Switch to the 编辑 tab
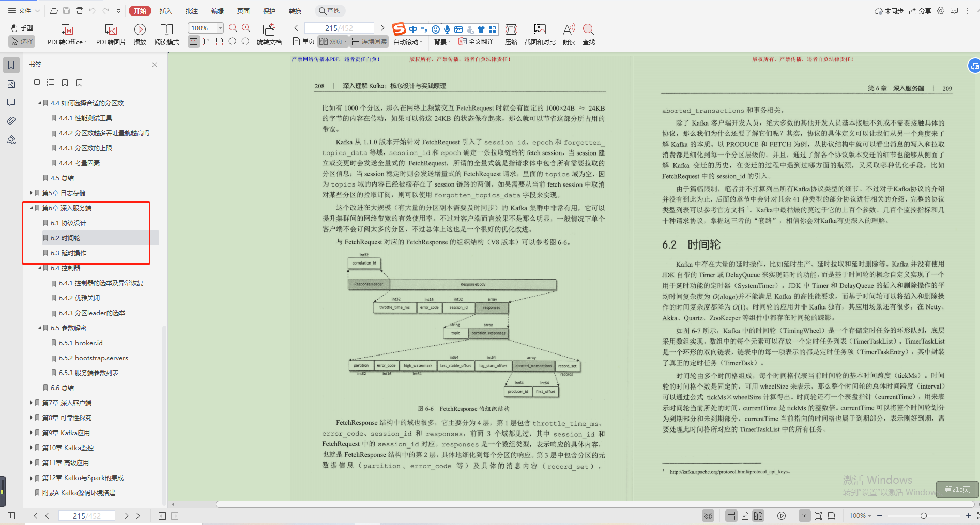The image size is (980, 525). click(218, 11)
